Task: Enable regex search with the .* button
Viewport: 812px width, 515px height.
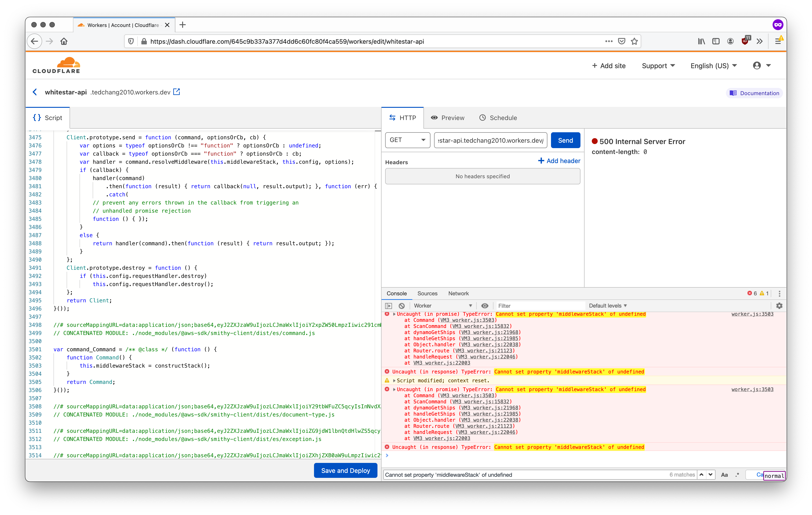Action: point(737,474)
